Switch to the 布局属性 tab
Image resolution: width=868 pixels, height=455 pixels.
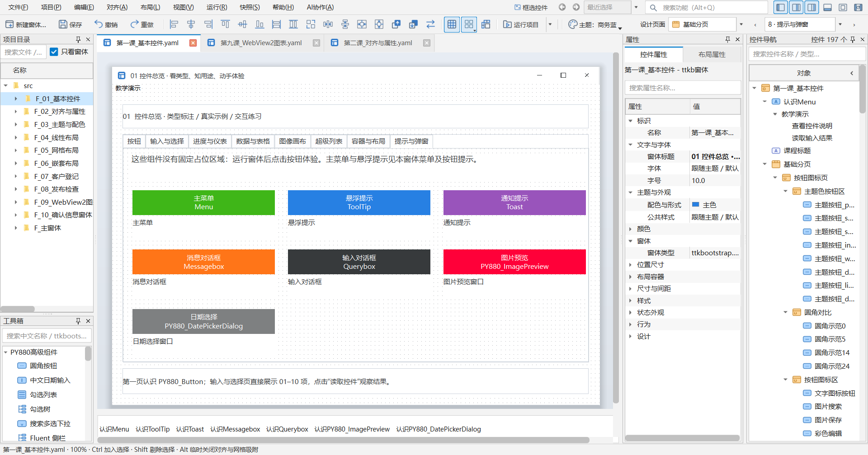[x=712, y=55]
